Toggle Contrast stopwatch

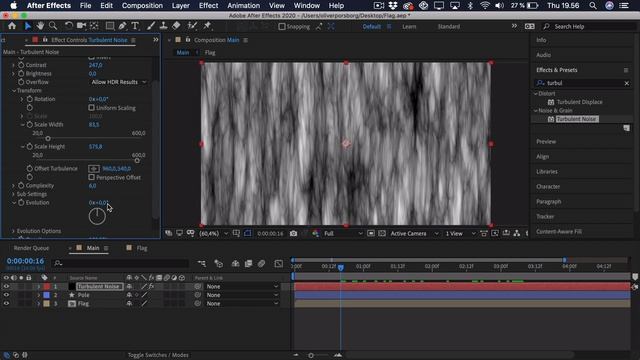click(21, 65)
